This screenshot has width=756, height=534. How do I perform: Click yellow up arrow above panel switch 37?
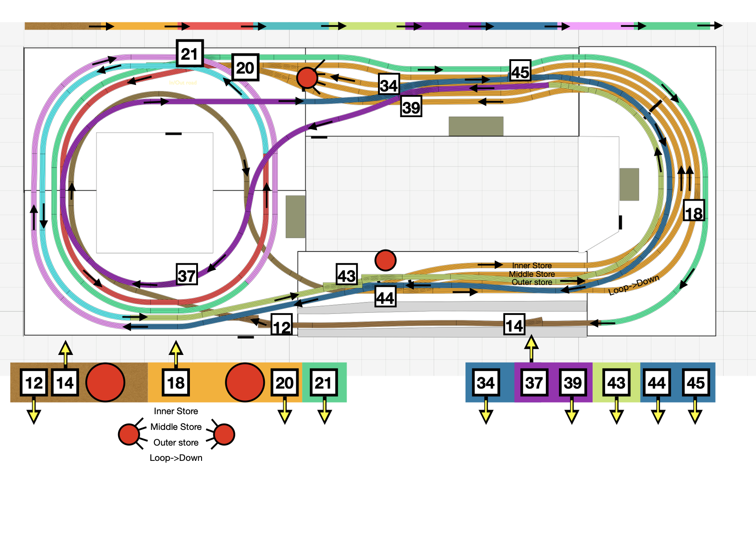532,348
